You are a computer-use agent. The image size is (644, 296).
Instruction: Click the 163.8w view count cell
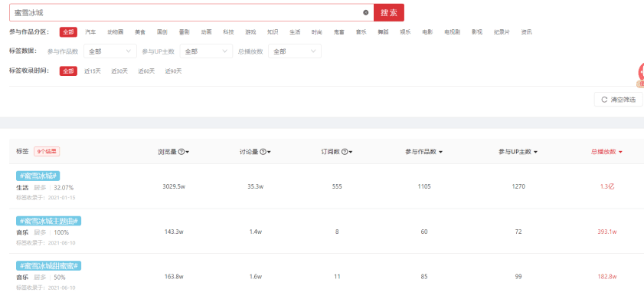tap(173, 277)
